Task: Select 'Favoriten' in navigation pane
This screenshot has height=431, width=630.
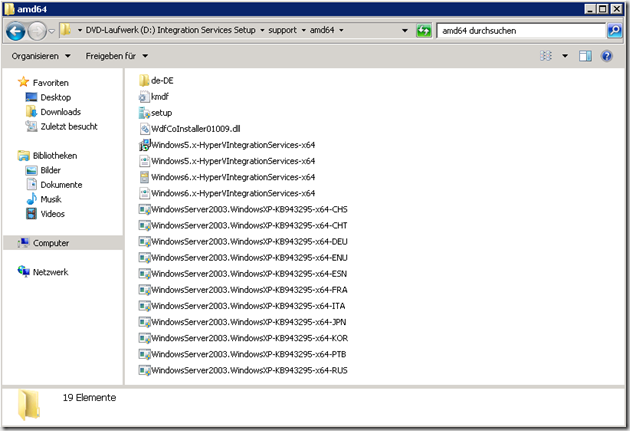Action: [51, 83]
